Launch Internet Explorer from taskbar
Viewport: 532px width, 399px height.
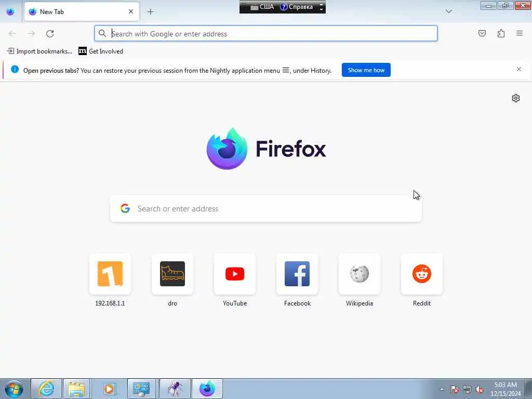(46, 389)
